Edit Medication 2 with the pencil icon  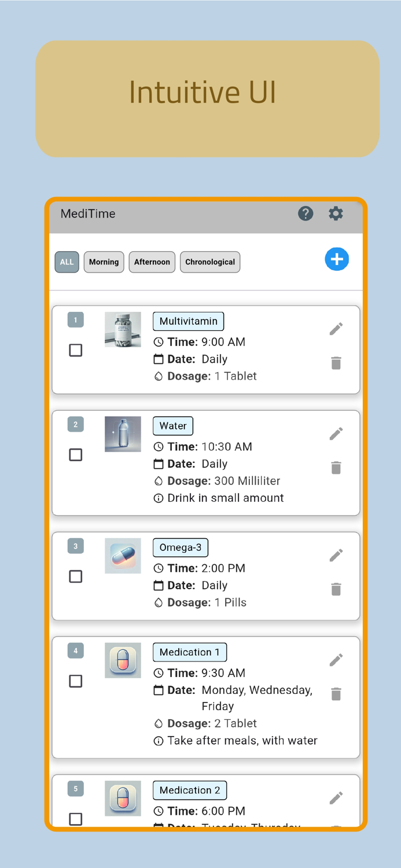(336, 798)
